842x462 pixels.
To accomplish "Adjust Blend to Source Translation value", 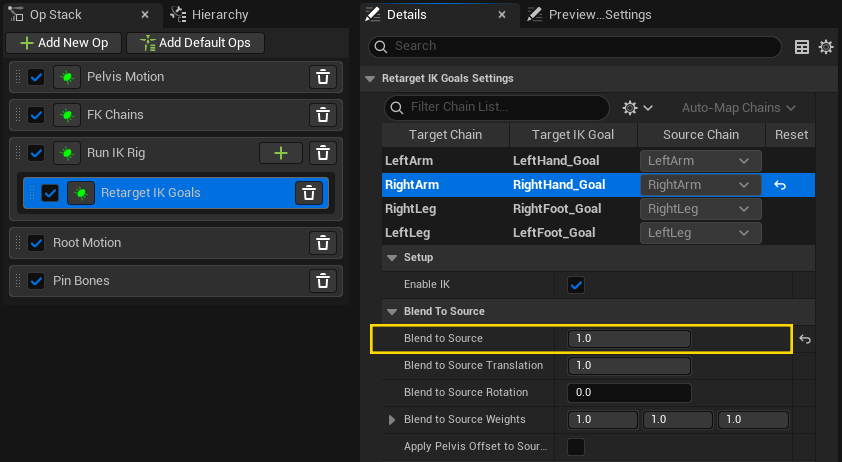I will tap(629, 366).
